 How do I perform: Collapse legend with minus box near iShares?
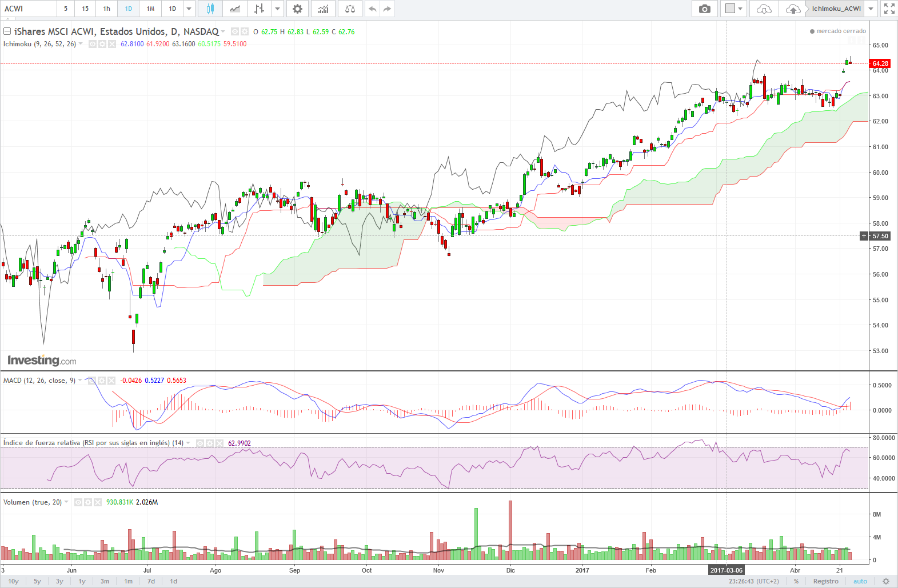coord(7,31)
